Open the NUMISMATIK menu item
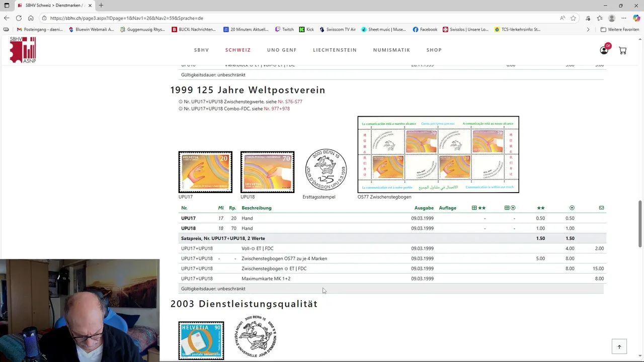 [391, 50]
